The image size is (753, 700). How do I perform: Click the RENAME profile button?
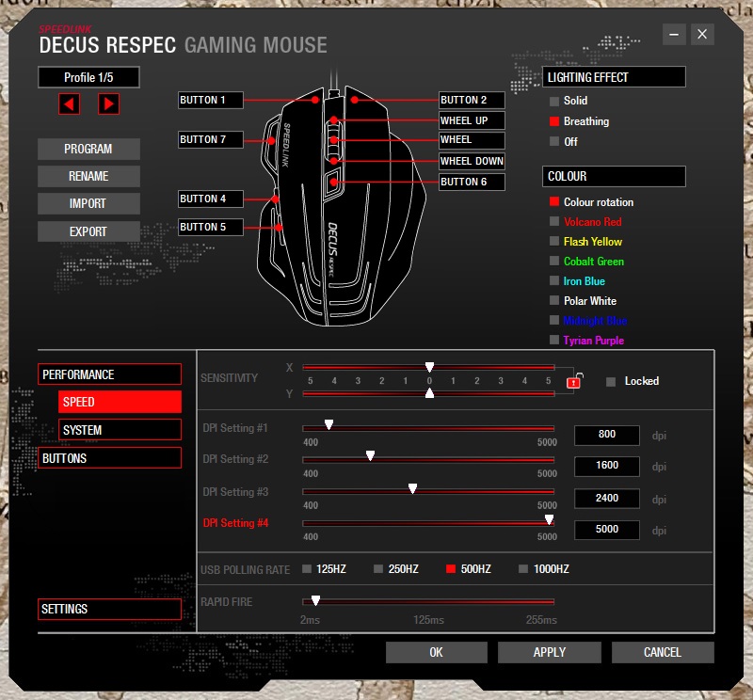(88, 176)
